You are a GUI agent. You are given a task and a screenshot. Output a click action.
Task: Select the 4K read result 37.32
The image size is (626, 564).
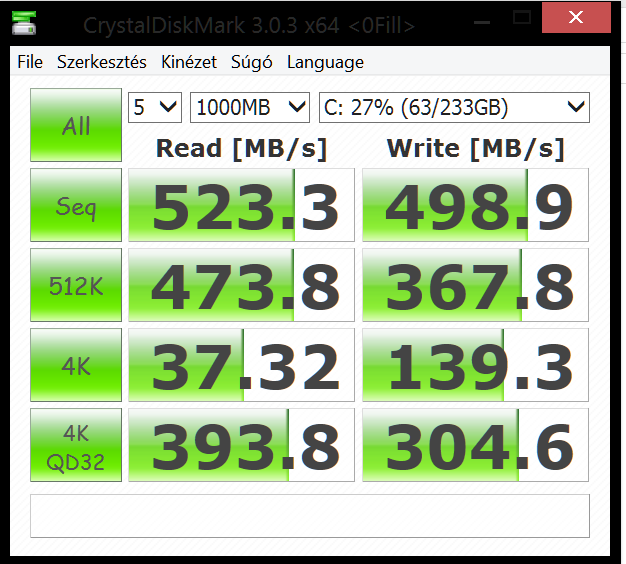pos(241,365)
